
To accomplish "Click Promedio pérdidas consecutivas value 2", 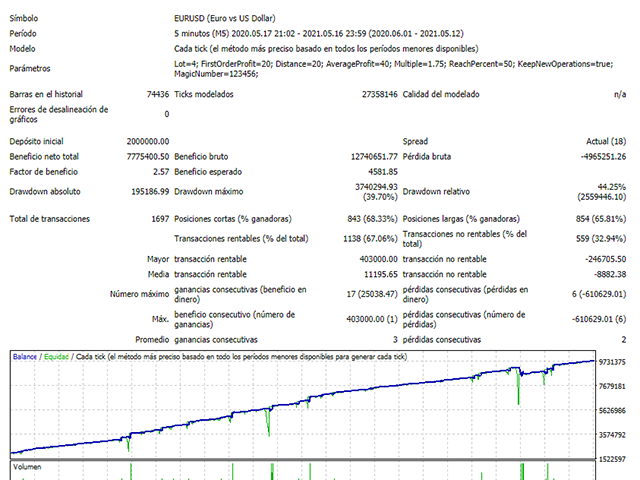I will [624, 340].
